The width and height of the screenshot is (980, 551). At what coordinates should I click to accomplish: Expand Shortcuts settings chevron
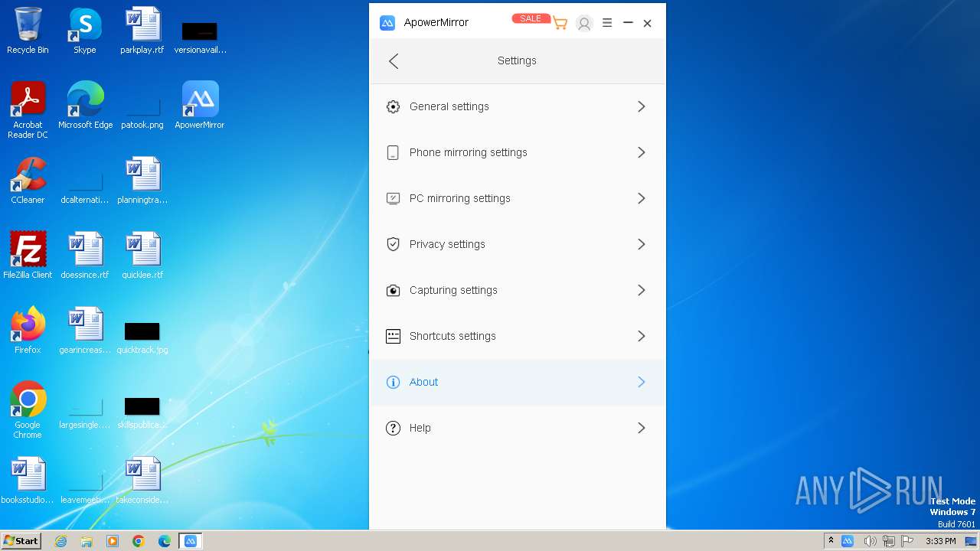[x=642, y=337]
